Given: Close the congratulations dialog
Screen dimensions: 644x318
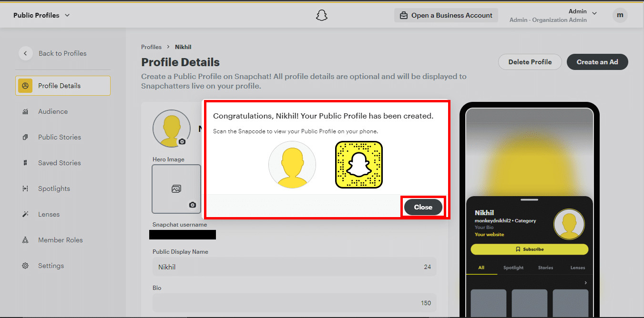Looking at the screenshot, I should [x=423, y=207].
